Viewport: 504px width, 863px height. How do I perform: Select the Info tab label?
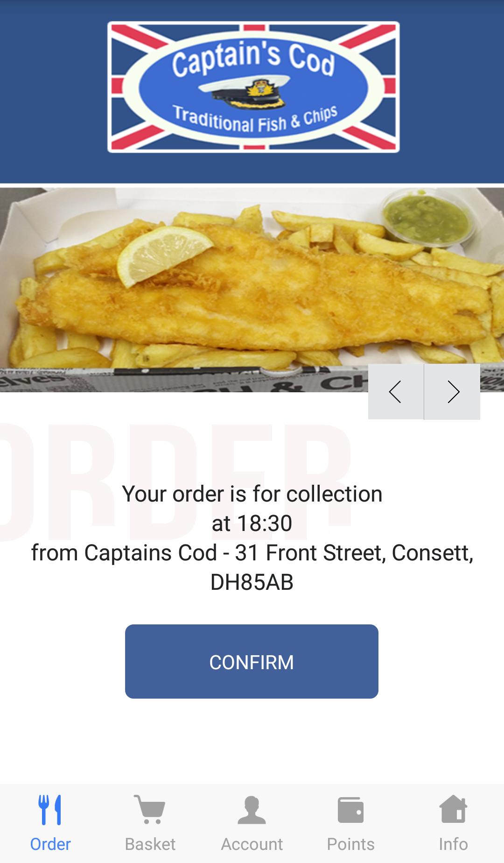(x=453, y=844)
